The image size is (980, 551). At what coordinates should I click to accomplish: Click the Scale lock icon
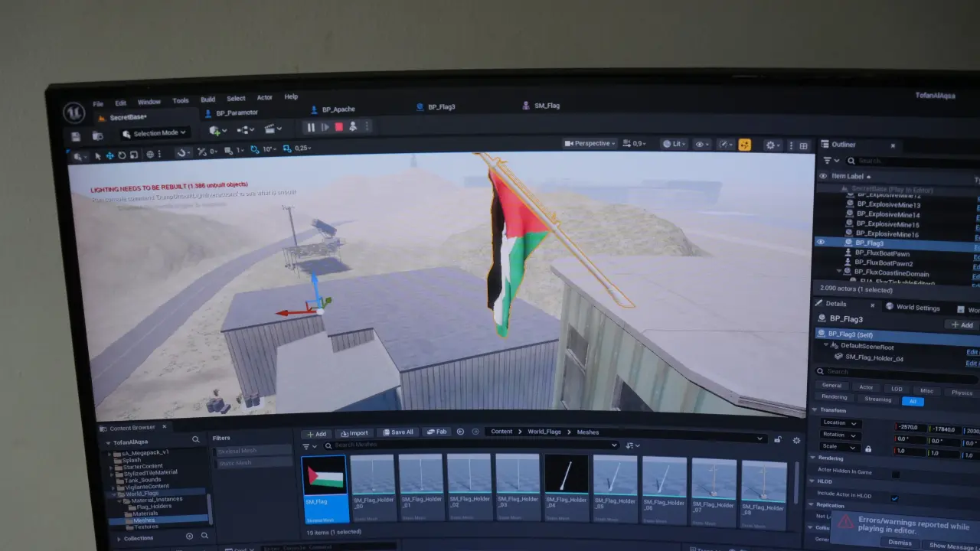point(867,448)
